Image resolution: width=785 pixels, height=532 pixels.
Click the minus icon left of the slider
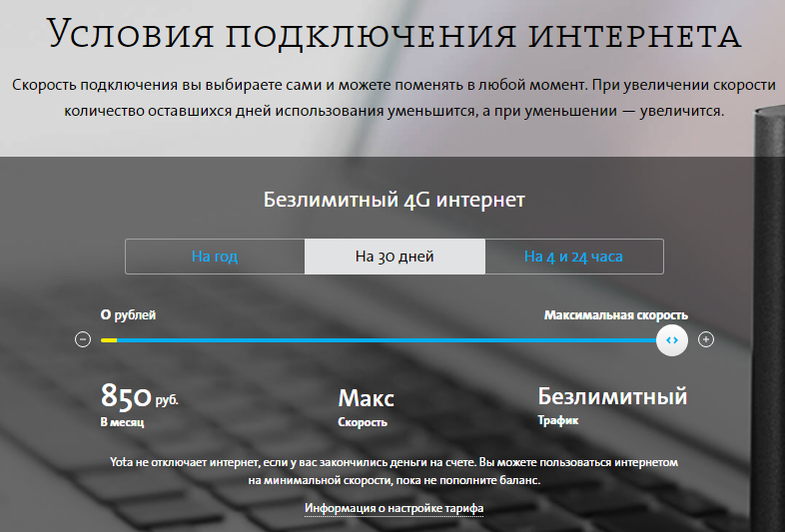click(x=83, y=339)
